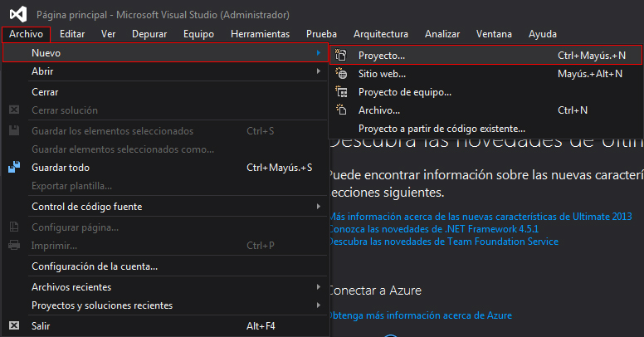Click the Proyecto de equipo icon
This screenshot has height=337, width=644.
[341, 92]
